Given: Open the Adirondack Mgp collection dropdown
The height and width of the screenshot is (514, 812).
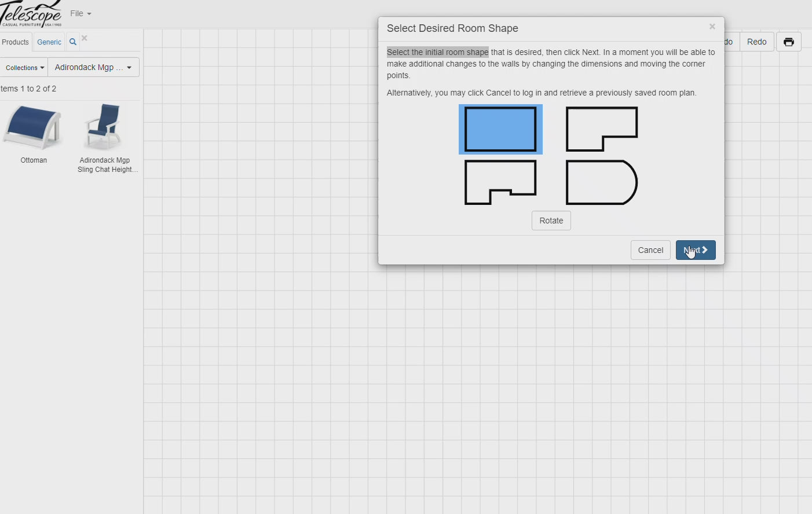Looking at the screenshot, I should point(93,68).
